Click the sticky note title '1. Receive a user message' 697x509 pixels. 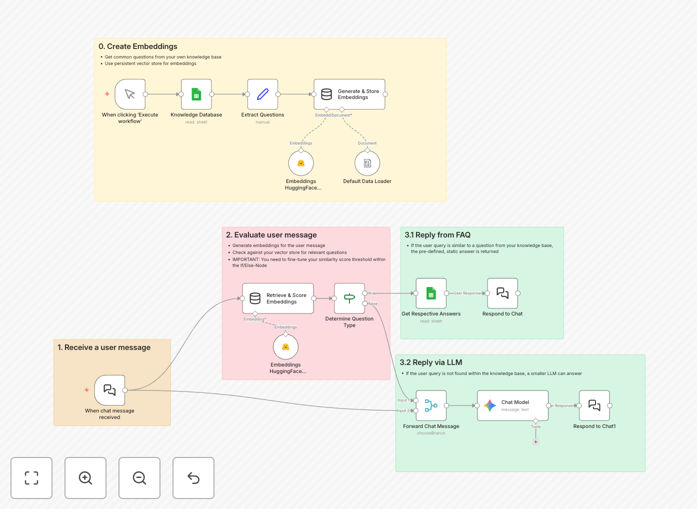(x=104, y=347)
